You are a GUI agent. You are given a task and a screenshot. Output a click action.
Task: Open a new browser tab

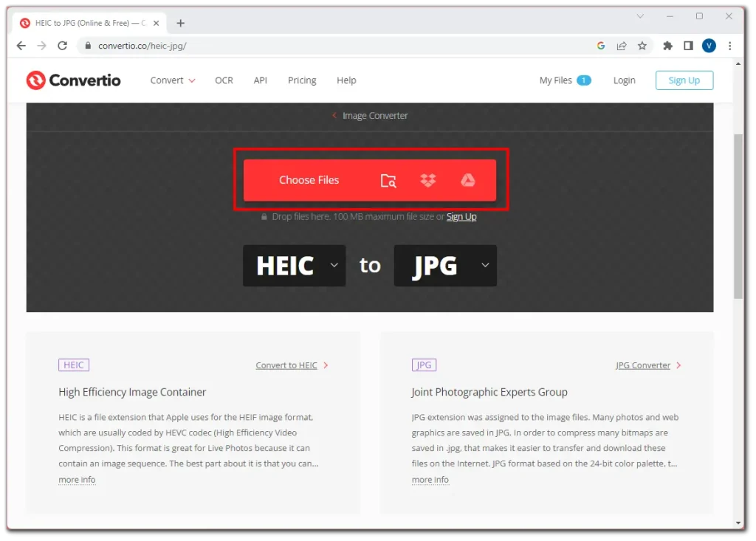(x=180, y=23)
